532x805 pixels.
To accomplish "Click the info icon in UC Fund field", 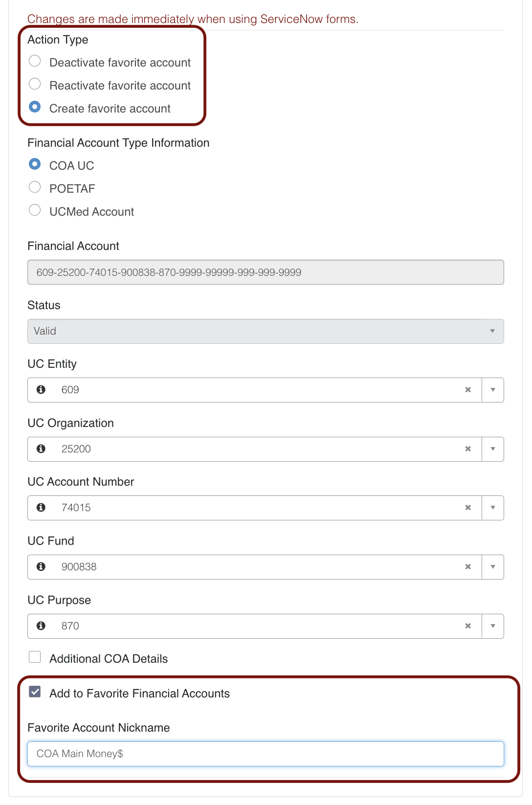I will 41,567.
